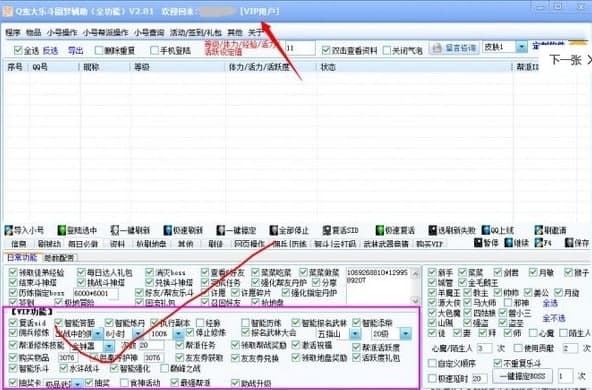Click the 6000*6001 boss input field
592x390 pixels.
95,293
